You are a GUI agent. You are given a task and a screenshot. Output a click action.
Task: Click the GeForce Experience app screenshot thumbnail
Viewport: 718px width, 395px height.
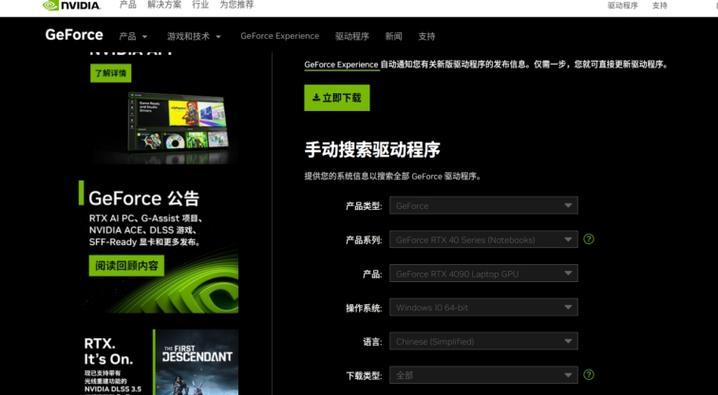coord(179,122)
